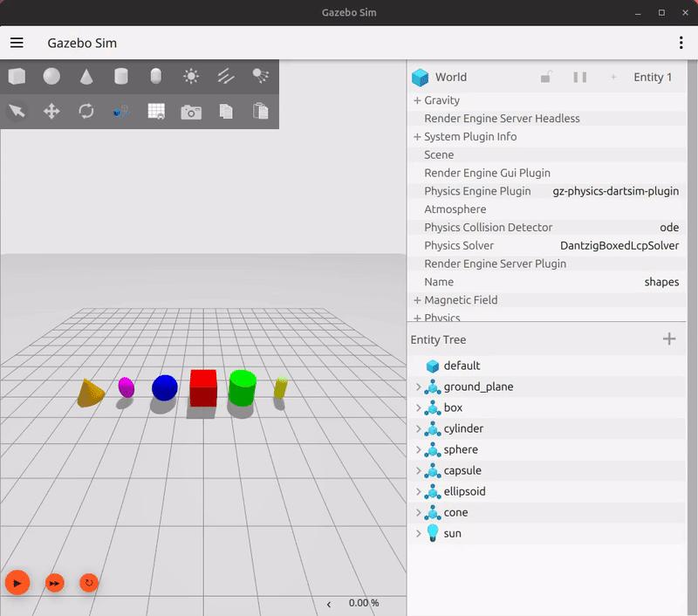Select the sphere entity row
The width and height of the screenshot is (698, 616).
click(x=547, y=449)
